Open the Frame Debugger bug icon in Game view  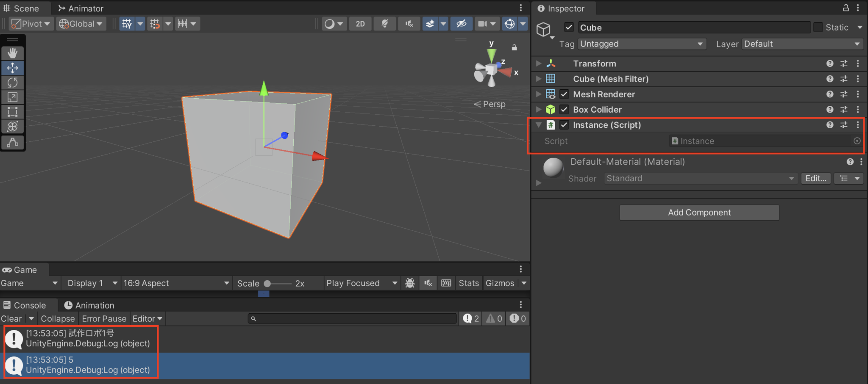click(x=410, y=283)
